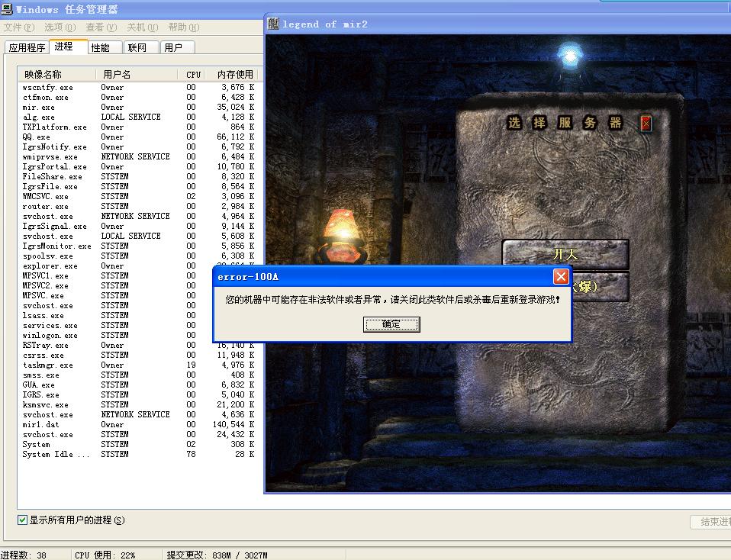
Task: Sort processes by 用户名 column header
Action: point(137,75)
